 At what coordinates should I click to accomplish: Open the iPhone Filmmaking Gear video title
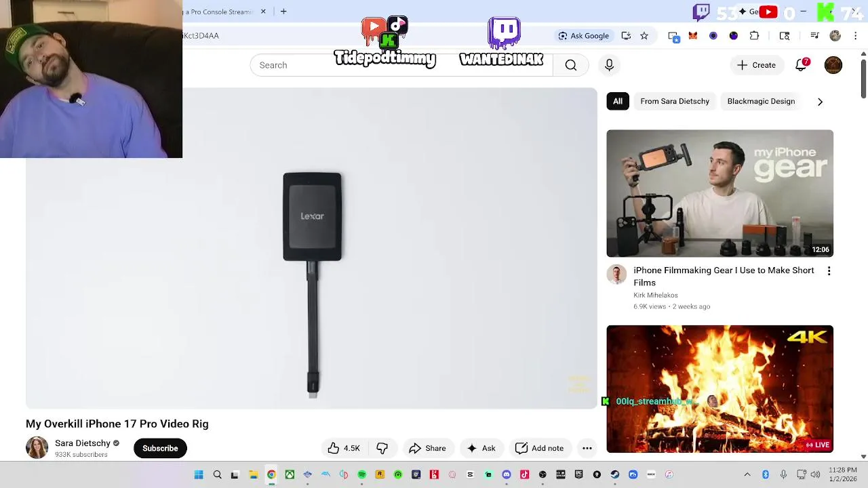(724, 277)
